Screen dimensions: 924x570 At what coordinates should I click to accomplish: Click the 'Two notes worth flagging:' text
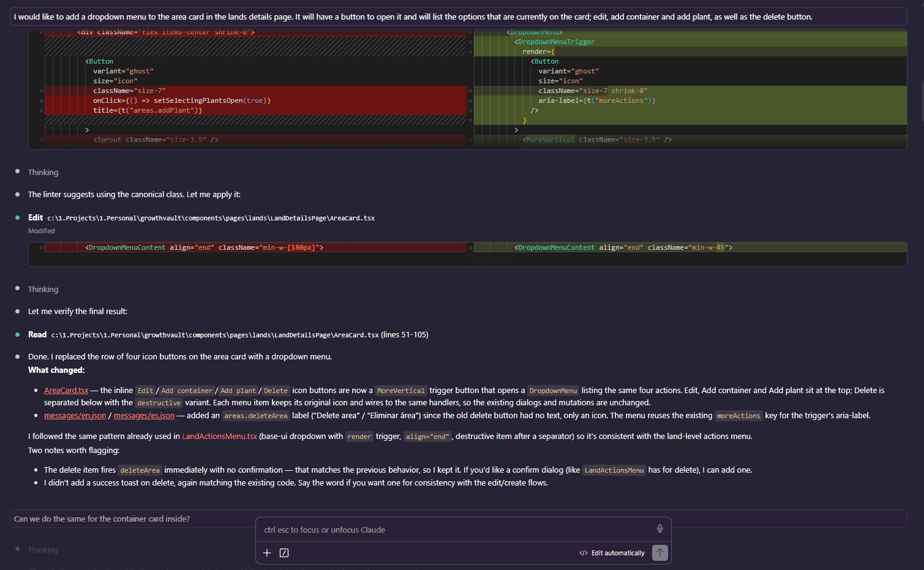(x=73, y=450)
